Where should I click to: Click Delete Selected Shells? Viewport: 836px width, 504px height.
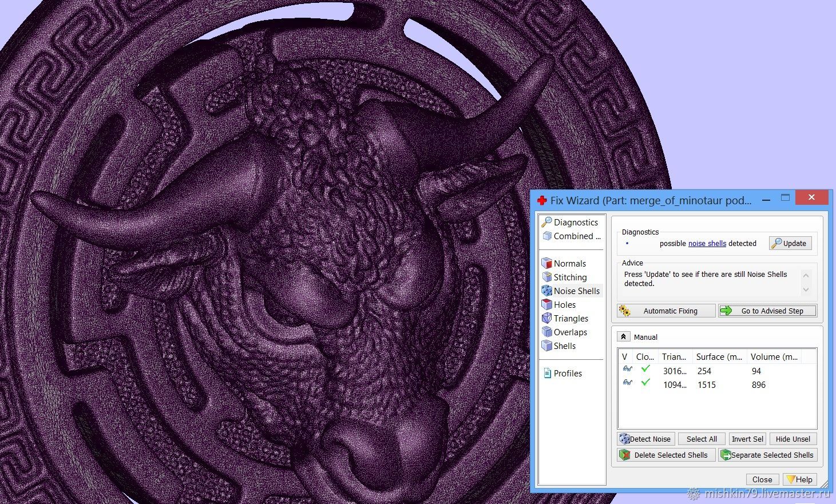point(666,455)
